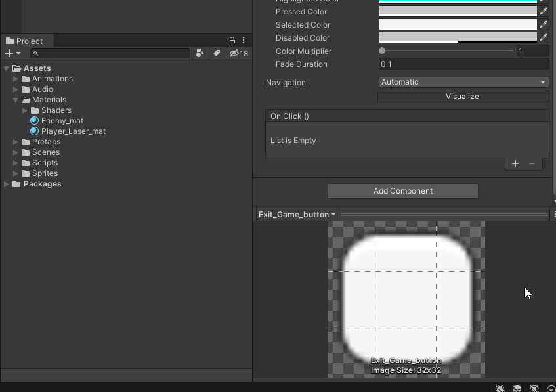Screen dimensions: 556x392
Task: Open the Search by Label tag icon
Action: 217,53
